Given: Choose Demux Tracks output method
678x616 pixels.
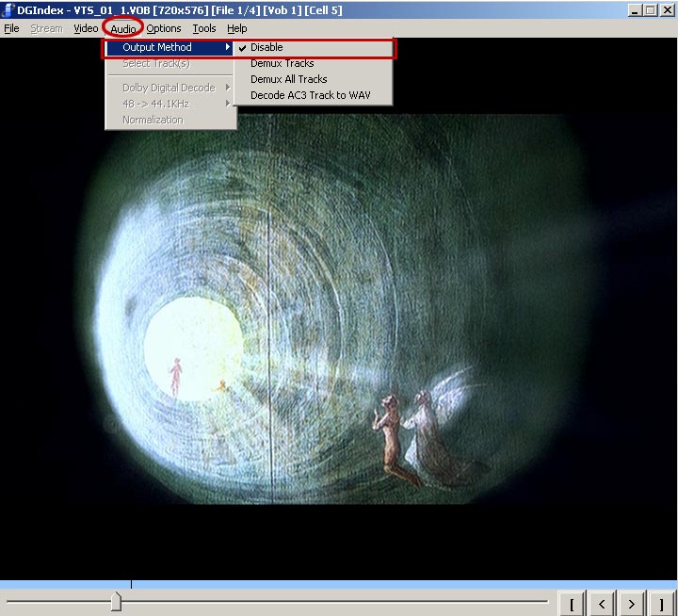Looking at the screenshot, I should pos(313,63).
